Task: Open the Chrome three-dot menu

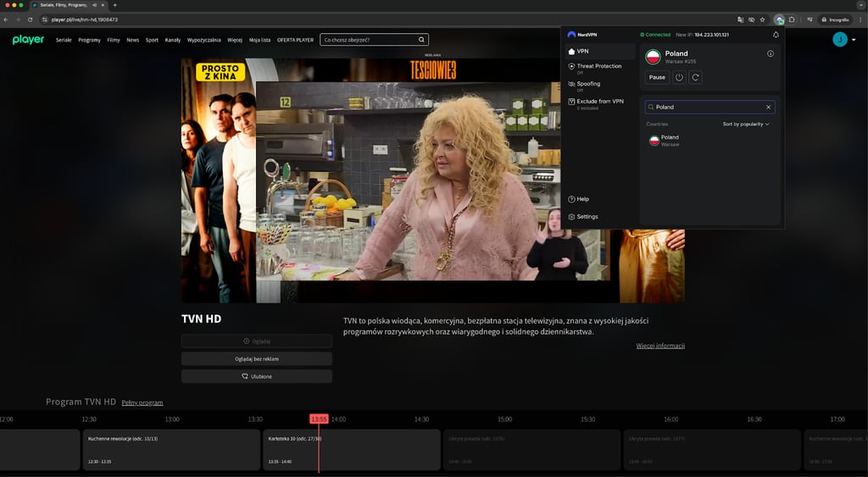Action: (861, 19)
